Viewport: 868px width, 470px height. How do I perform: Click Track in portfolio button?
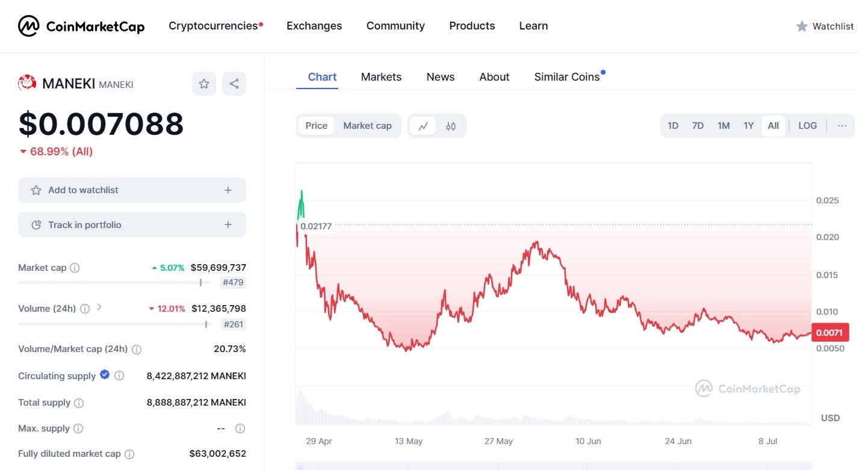132,225
